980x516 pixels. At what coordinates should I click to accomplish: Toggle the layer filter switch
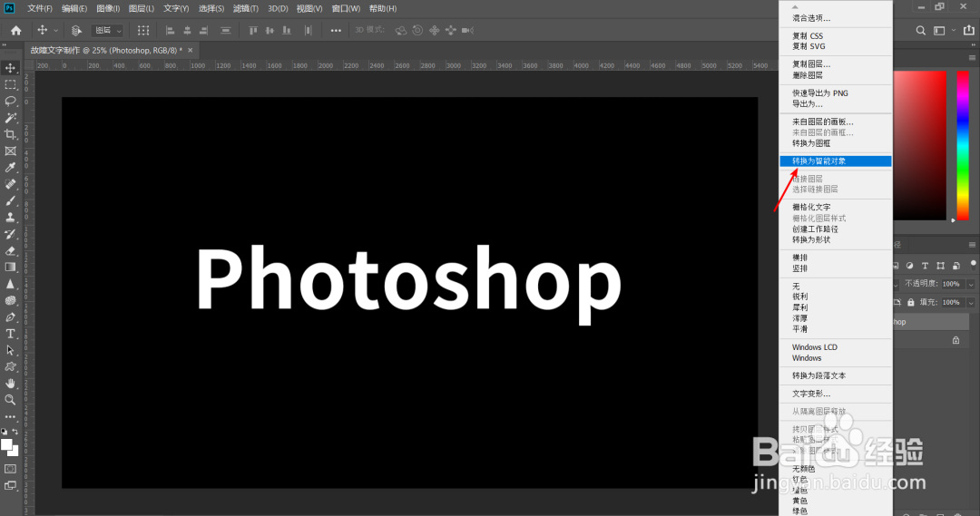tap(973, 264)
